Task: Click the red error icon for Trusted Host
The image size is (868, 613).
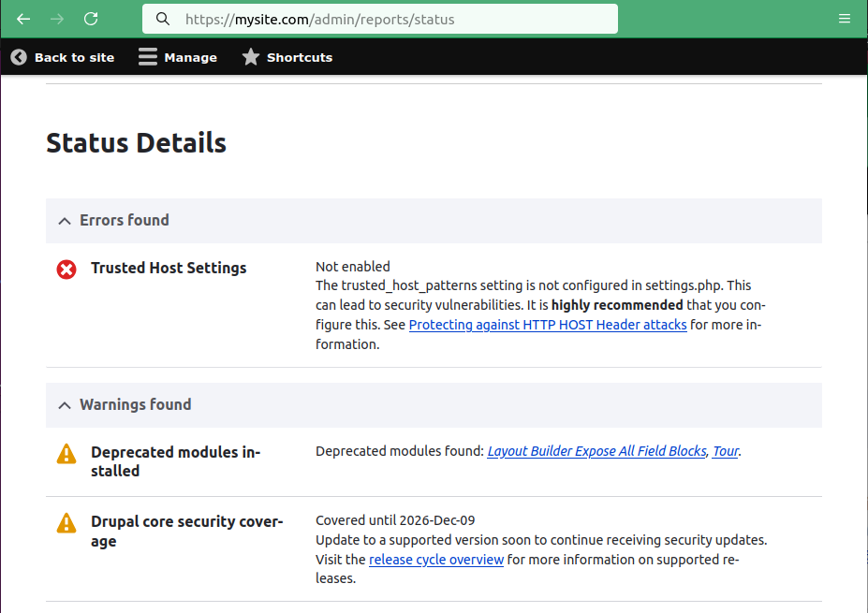Action: tap(66, 270)
